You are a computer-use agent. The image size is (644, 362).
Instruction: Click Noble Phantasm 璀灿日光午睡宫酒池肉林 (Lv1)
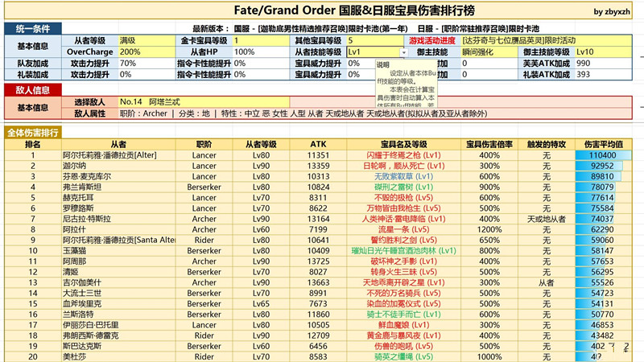pyautogui.click(x=404, y=251)
